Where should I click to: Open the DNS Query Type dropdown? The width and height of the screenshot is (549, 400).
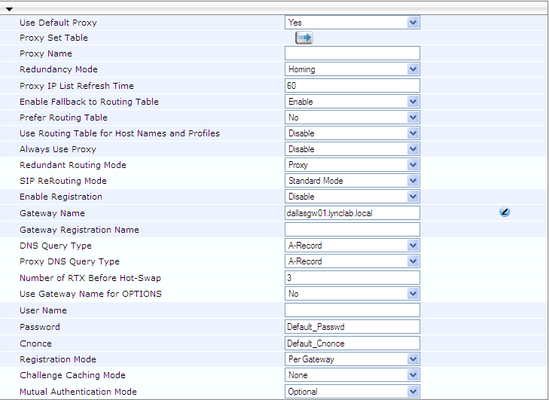(x=352, y=246)
